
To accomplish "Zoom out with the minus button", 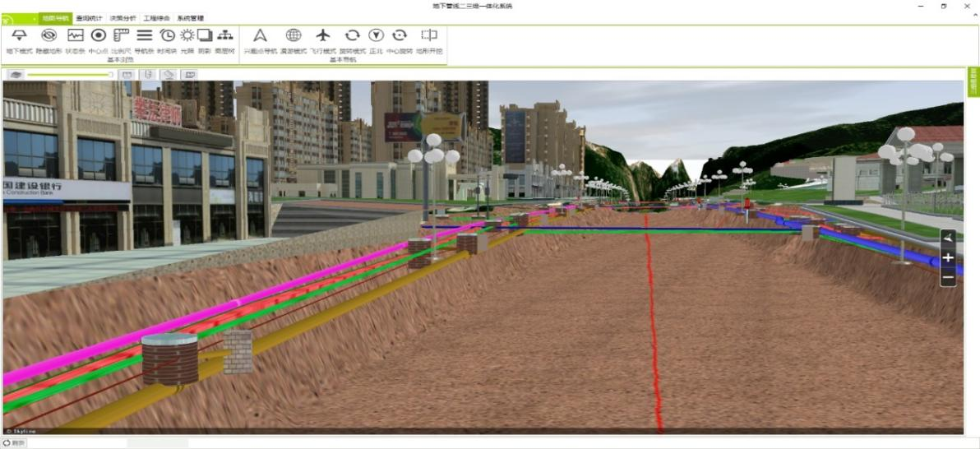I will pos(948,278).
